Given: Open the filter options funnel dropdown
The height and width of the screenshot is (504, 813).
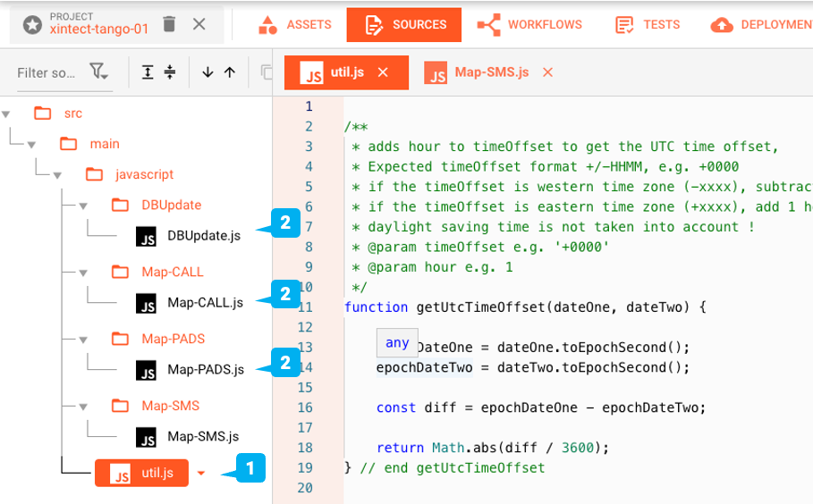Looking at the screenshot, I should (x=98, y=72).
